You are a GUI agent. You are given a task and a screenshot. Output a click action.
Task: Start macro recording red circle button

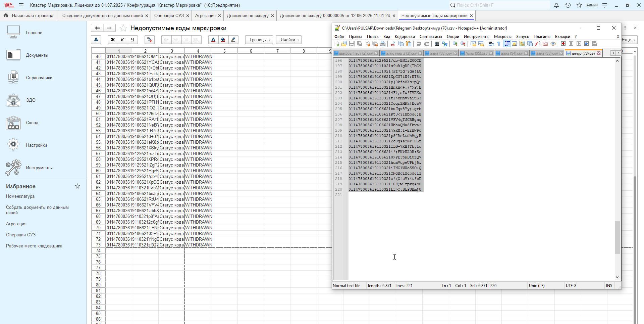[563, 44]
